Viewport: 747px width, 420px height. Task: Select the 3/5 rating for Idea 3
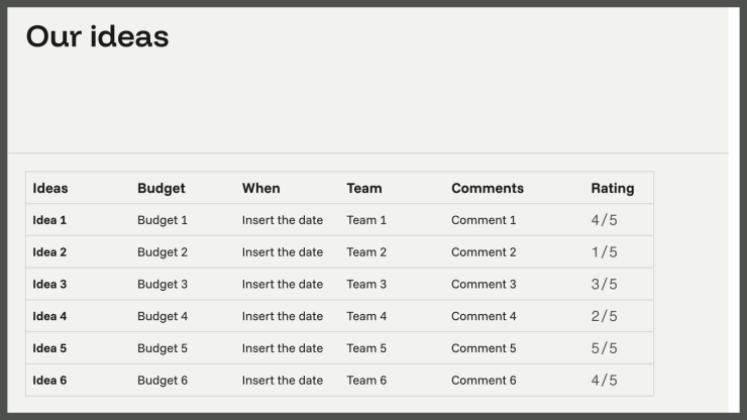pos(604,284)
